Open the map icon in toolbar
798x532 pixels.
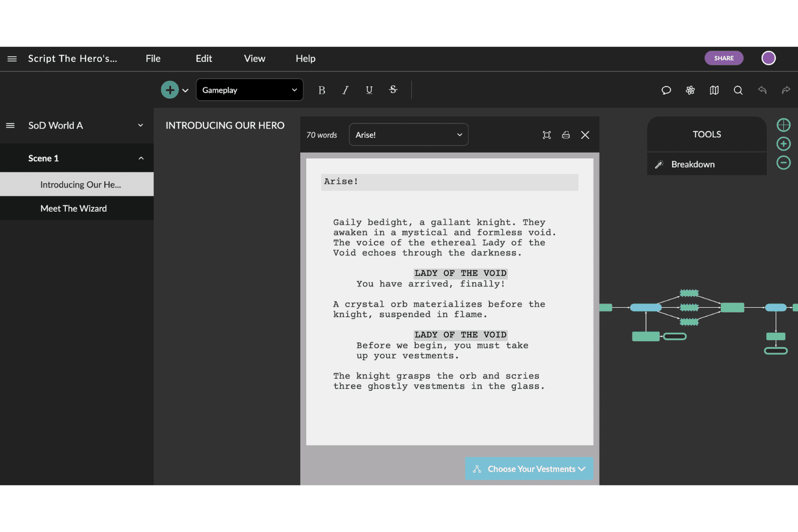(714, 90)
